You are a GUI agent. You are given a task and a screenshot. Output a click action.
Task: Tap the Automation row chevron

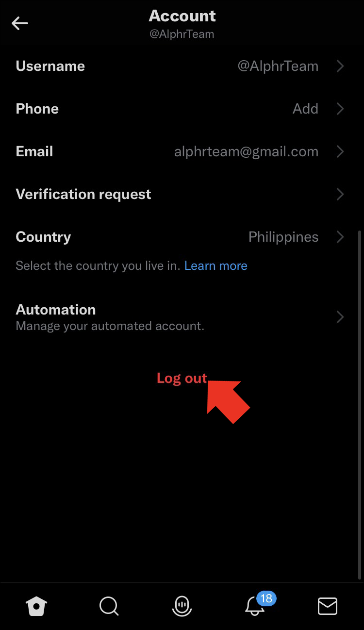coord(340,317)
